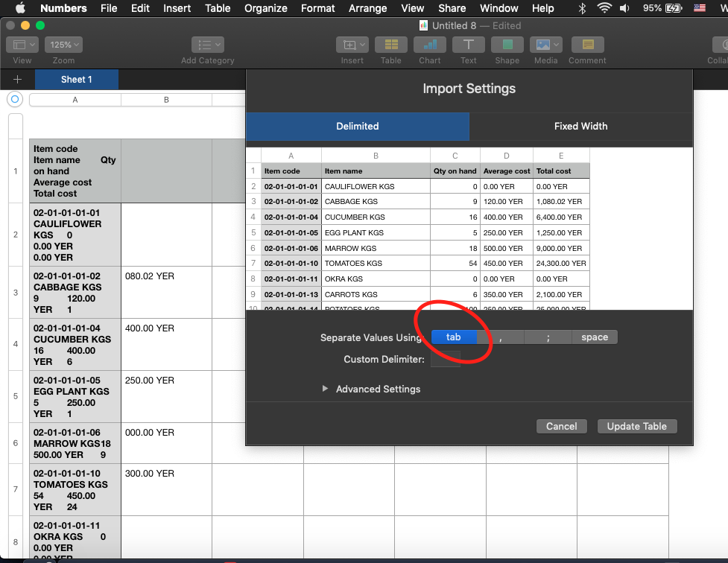Image resolution: width=728 pixels, height=563 pixels.
Task: Open the Organize menu
Action: (265, 8)
